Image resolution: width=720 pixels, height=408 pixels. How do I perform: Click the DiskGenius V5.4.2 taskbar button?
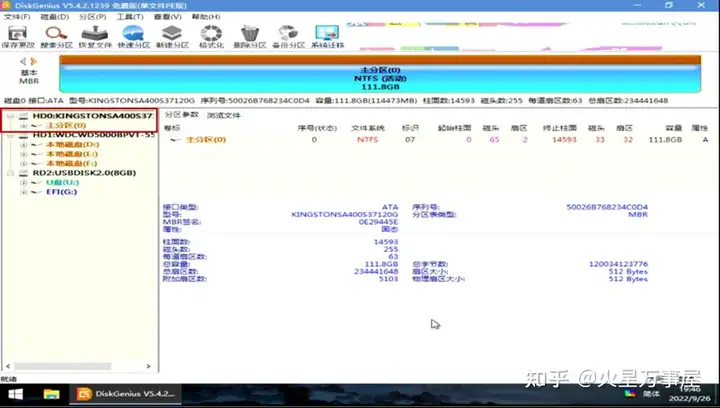tap(125, 394)
